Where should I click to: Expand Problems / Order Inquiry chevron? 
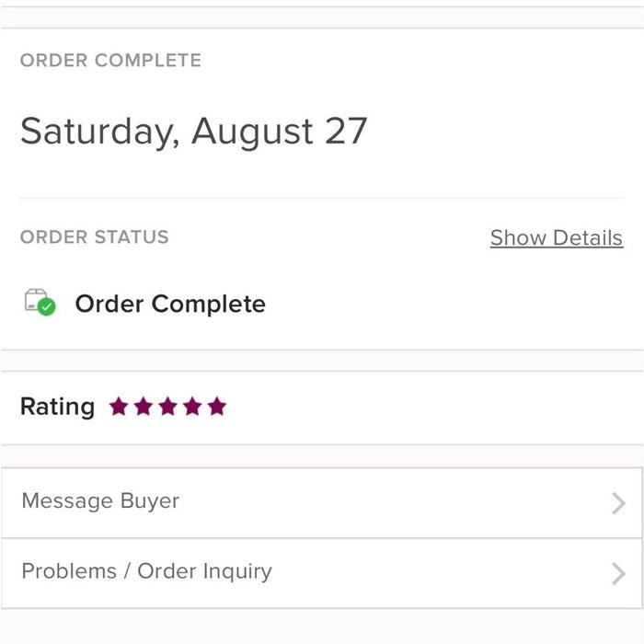(618, 574)
